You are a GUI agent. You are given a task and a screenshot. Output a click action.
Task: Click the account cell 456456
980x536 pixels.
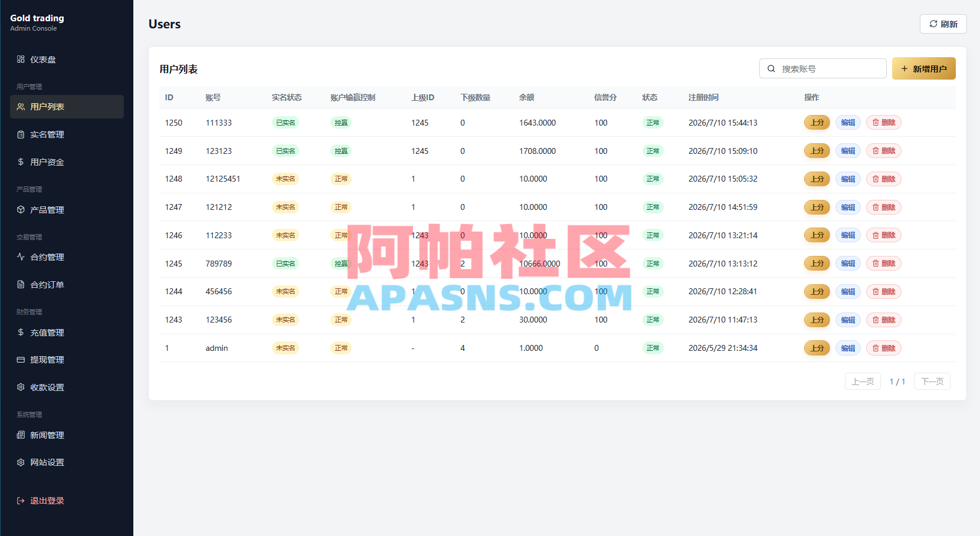point(219,291)
